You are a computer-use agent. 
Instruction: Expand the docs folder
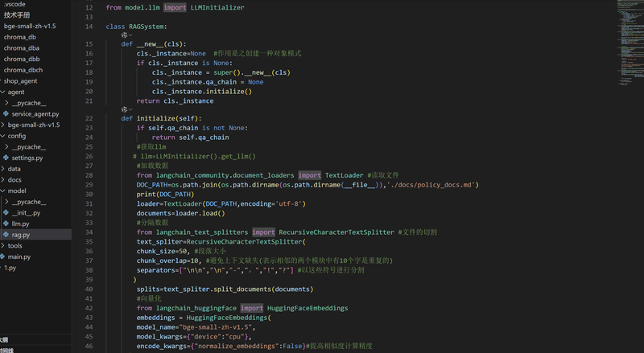coord(2,180)
